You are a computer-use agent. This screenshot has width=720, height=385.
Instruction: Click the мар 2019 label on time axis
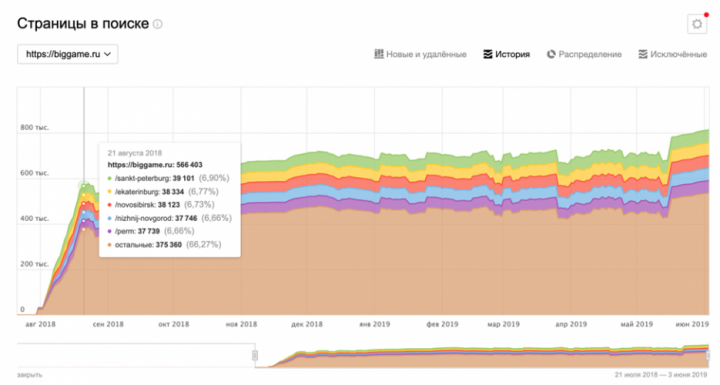pos(503,324)
